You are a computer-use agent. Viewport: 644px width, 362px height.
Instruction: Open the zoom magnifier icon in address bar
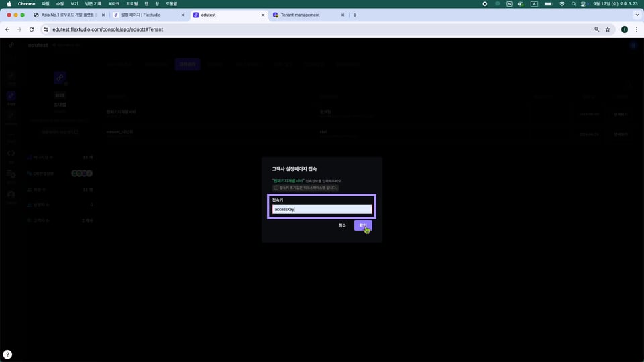pos(597,29)
